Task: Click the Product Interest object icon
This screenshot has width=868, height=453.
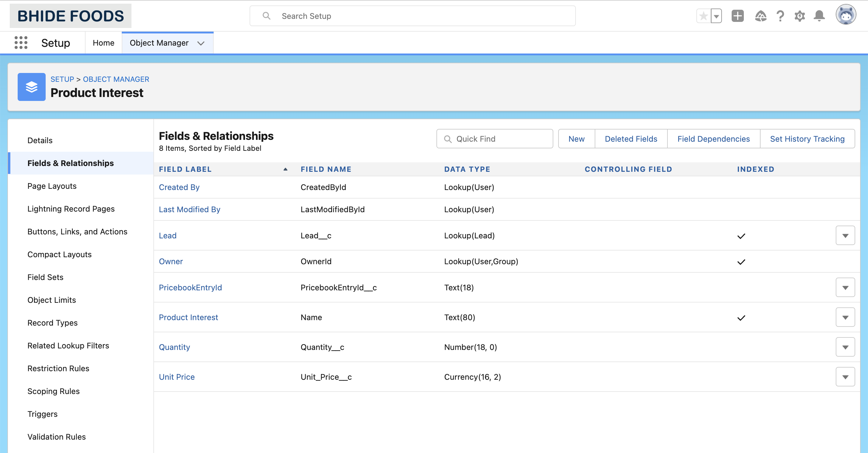Action: (x=32, y=87)
